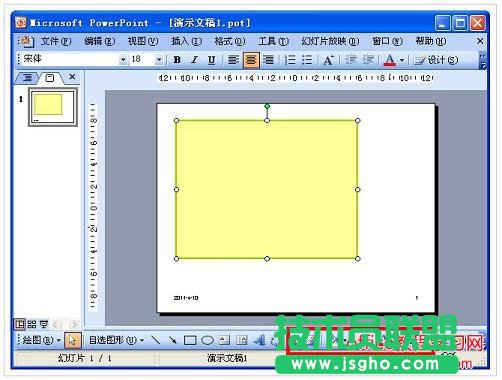Click the yellow rectangle's rotation handle
This screenshot has height=380, width=502.
(x=267, y=106)
